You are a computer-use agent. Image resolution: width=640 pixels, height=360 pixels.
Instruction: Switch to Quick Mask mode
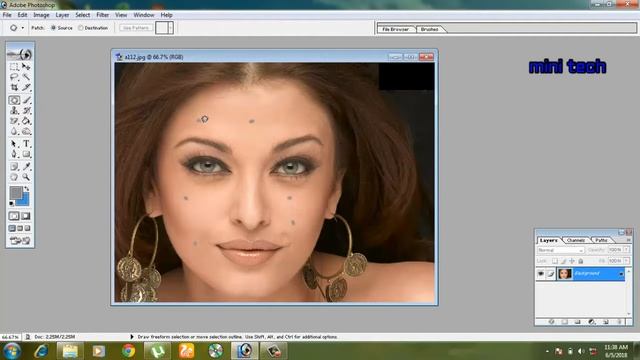pyautogui.click(x=26, y=216)
